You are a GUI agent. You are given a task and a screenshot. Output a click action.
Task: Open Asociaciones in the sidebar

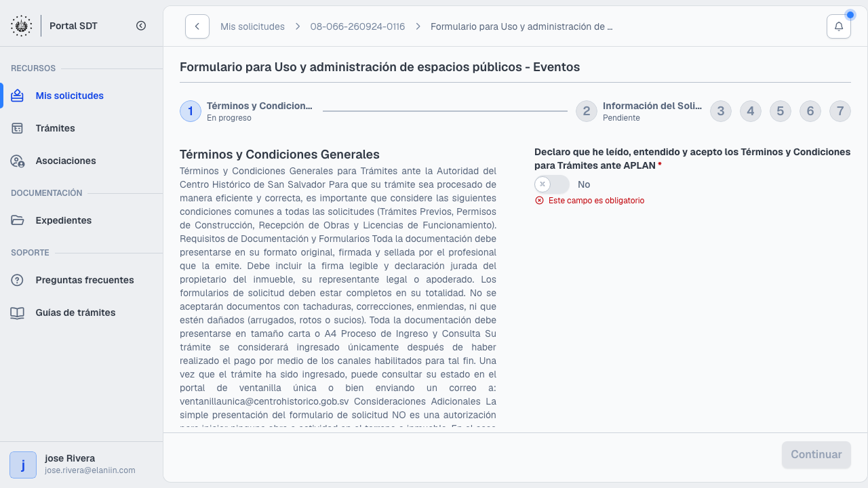point(81,161)
